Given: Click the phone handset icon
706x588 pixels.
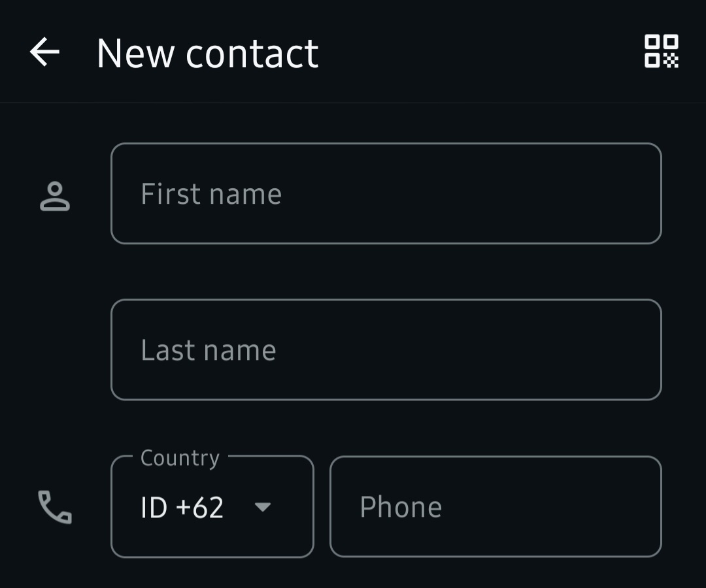Looking at the screenshot, I should [55, 508].
